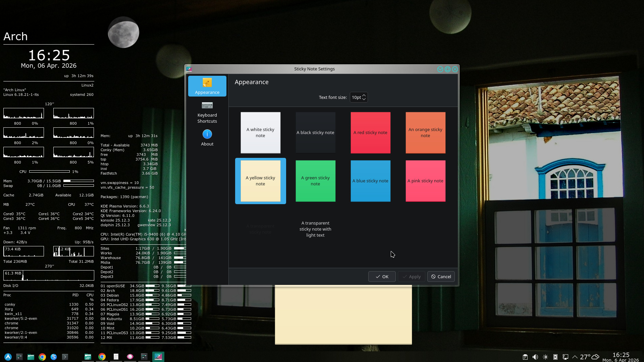This screenshot has height=362, width=644.
Task: Open the audio volume tray icon
Action: (535, 357)
